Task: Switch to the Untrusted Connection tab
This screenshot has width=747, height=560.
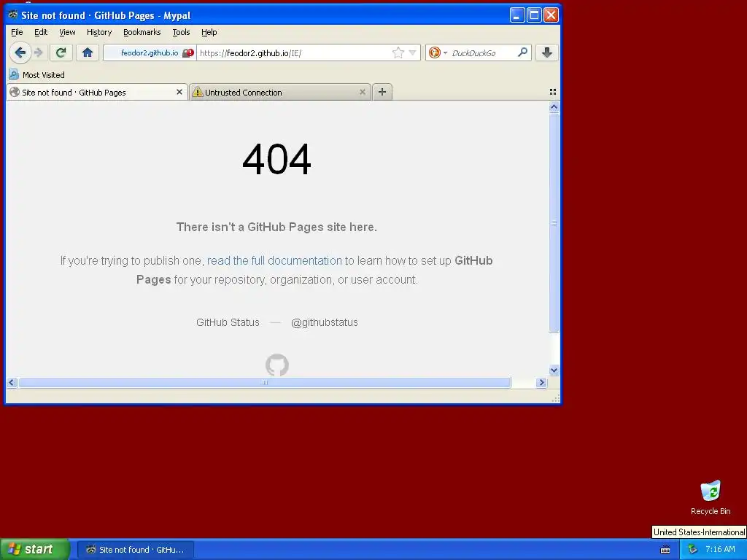Action: click(x=279, y=93)
